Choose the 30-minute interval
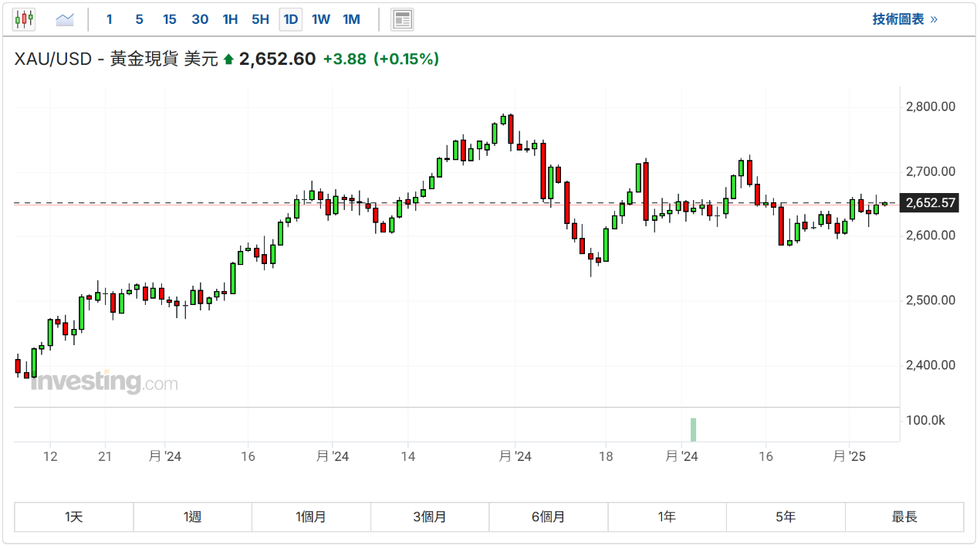Screen dimensions: 980x549 (x=200, y=19)
